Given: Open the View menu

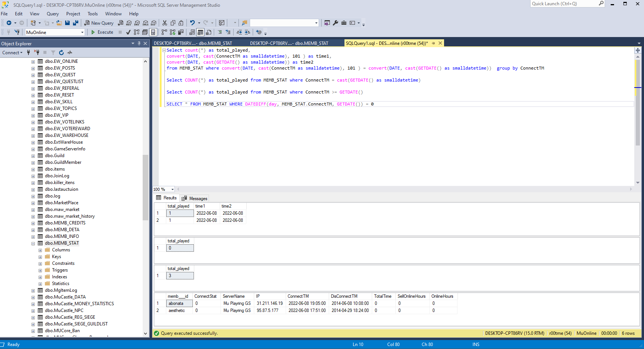Looking at the screenshot, I should point(34,14).
